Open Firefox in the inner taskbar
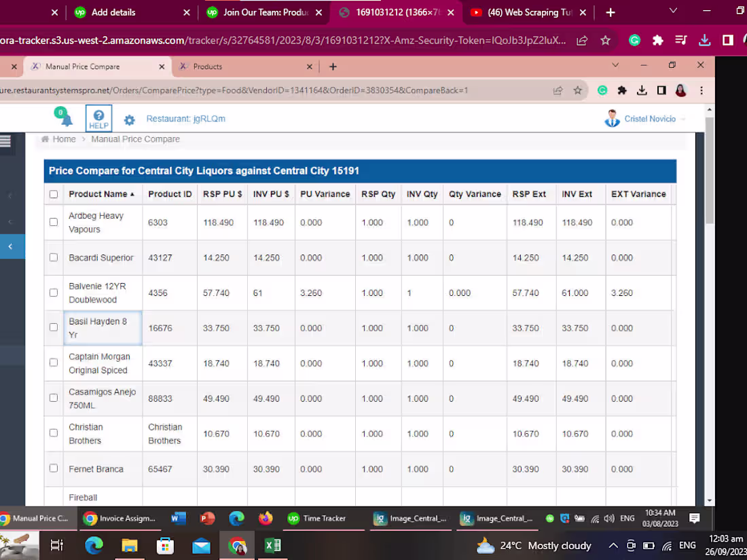 [266, 518]
